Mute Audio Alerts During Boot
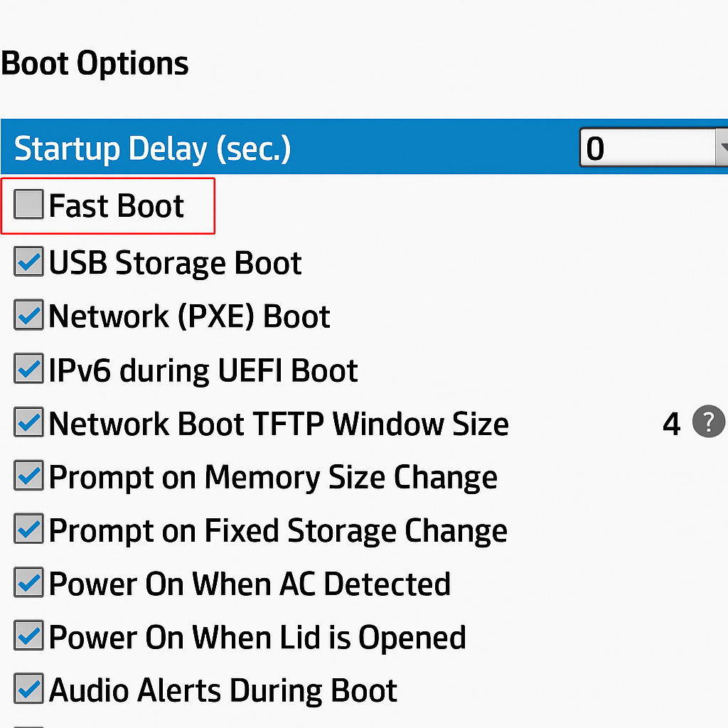 pyautogui.click(x=28, y=689)
